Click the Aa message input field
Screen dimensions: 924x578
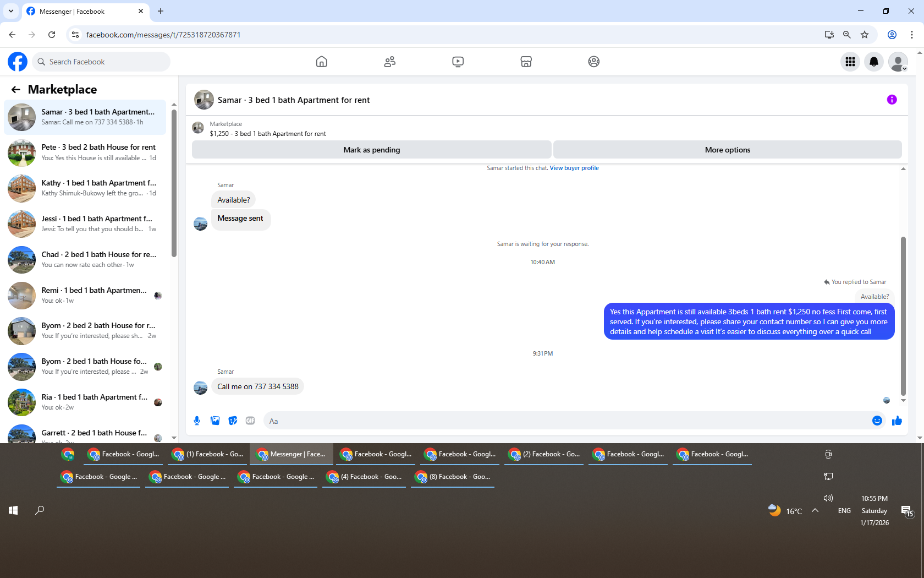566,421
